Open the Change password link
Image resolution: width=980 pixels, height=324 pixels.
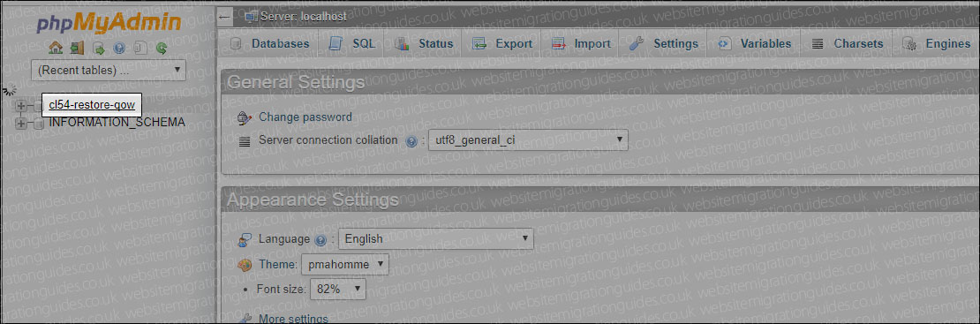305,117
